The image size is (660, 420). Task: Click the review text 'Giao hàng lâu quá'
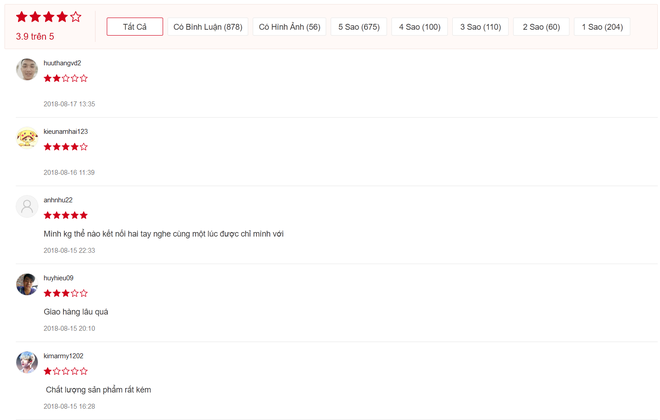(x=76, y=312)
